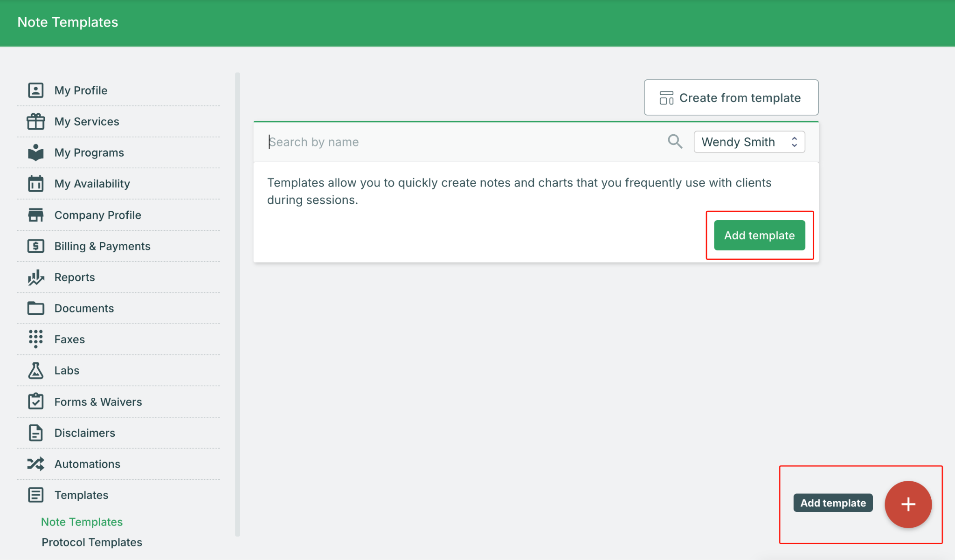
Task: Click the Labs flask icon
Action: 36,371
